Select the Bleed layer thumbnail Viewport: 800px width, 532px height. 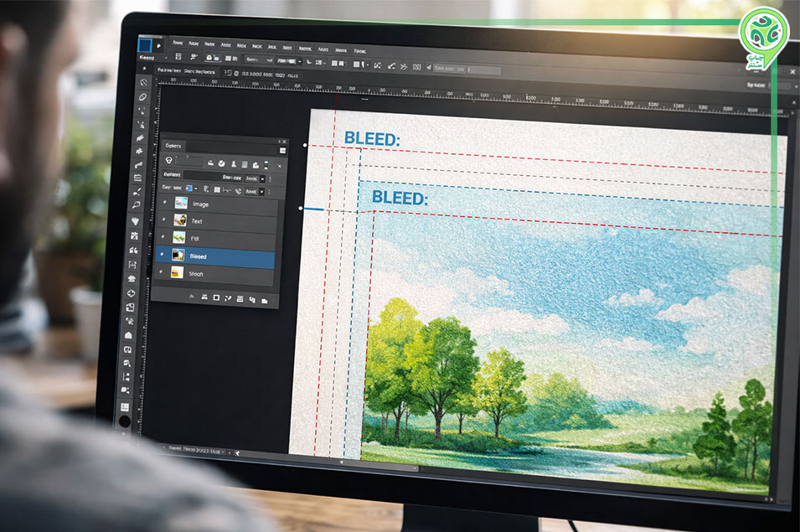coord(178,256)
